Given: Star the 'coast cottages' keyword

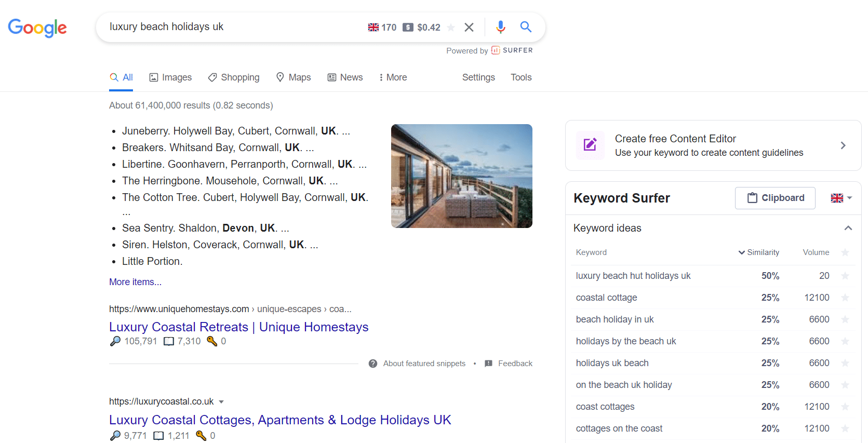Looking at the screenshot, I should tap(845, 407).
